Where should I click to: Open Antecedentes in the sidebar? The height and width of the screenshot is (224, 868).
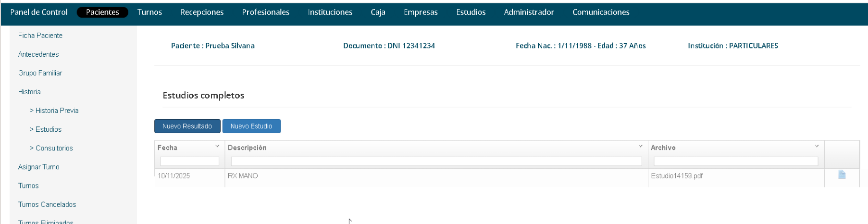tap(38, 54)
